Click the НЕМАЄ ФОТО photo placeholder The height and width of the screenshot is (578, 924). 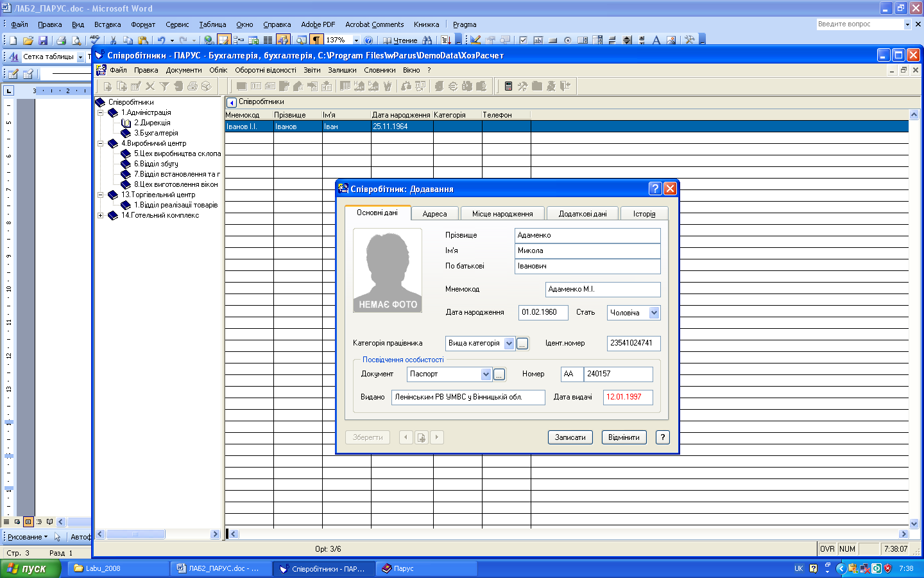pos(388,270)
